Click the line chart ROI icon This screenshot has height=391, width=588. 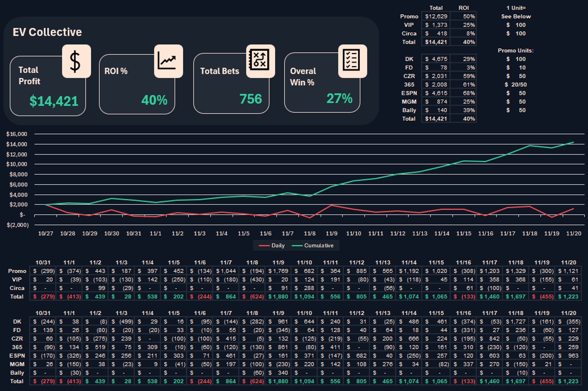point(168,61)
